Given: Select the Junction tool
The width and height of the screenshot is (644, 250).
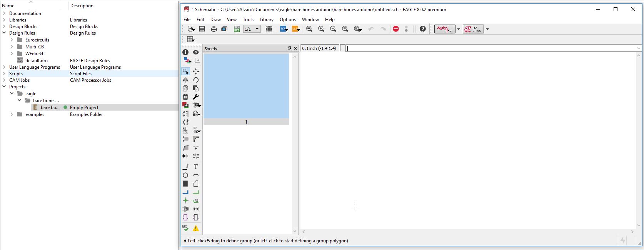Looking at the screenshot, I should tap(185, 200).
